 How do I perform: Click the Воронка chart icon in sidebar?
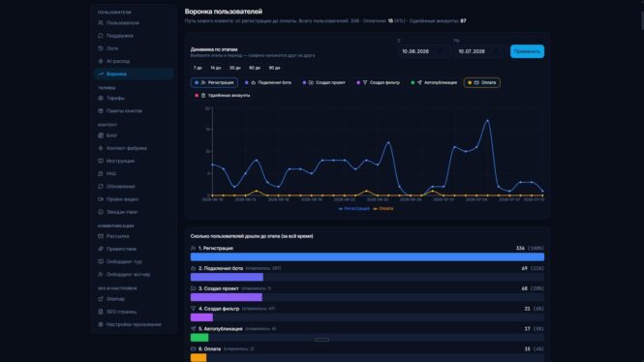(101, 74)
